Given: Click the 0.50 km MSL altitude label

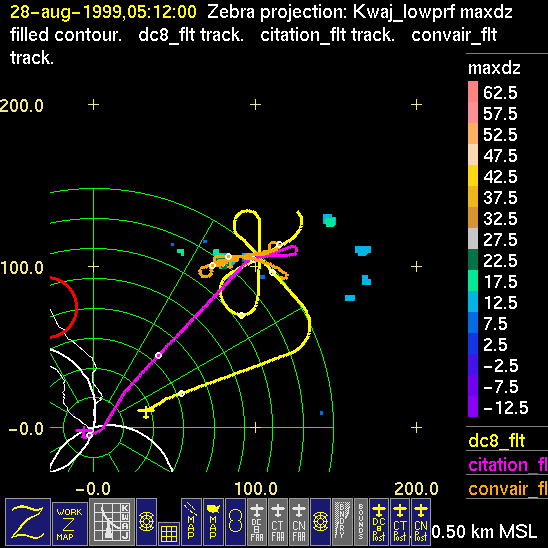Looking at the screenshot, I should tap(484, 532).
